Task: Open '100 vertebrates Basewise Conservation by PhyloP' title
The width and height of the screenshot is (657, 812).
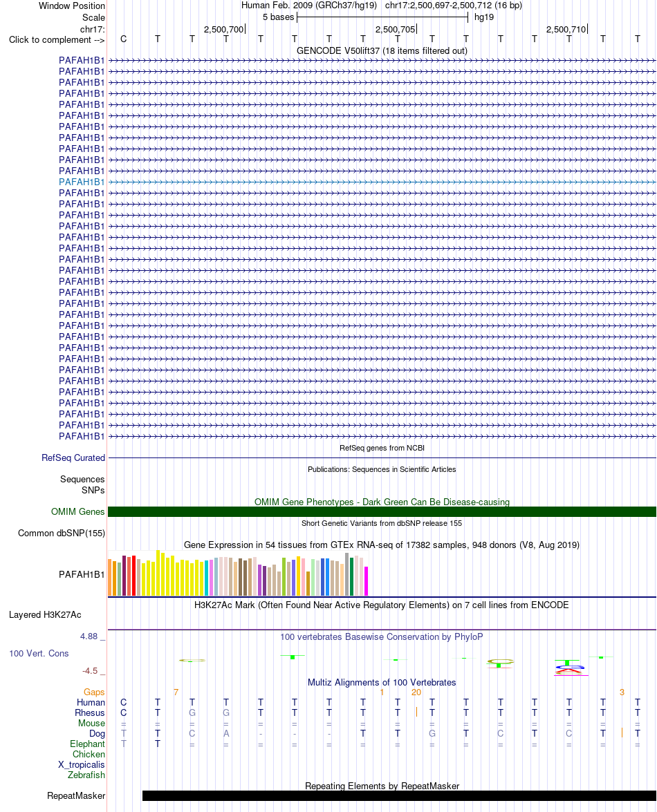Action: click(382, 636)
